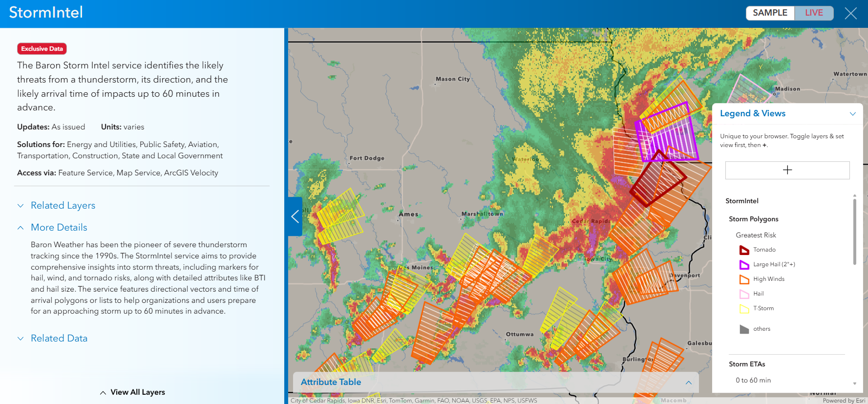Click the StormIntel header title

[46, 12]
